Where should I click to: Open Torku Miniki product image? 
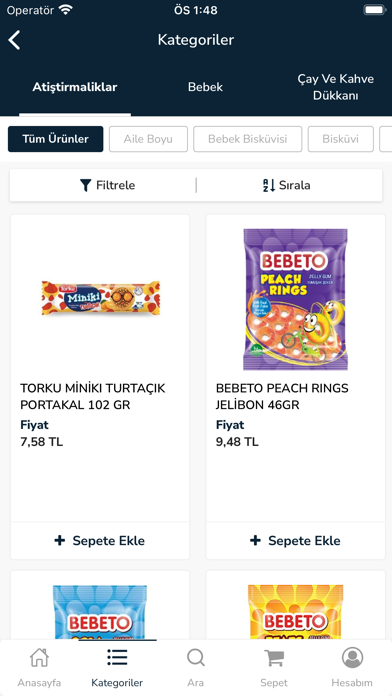101,298
